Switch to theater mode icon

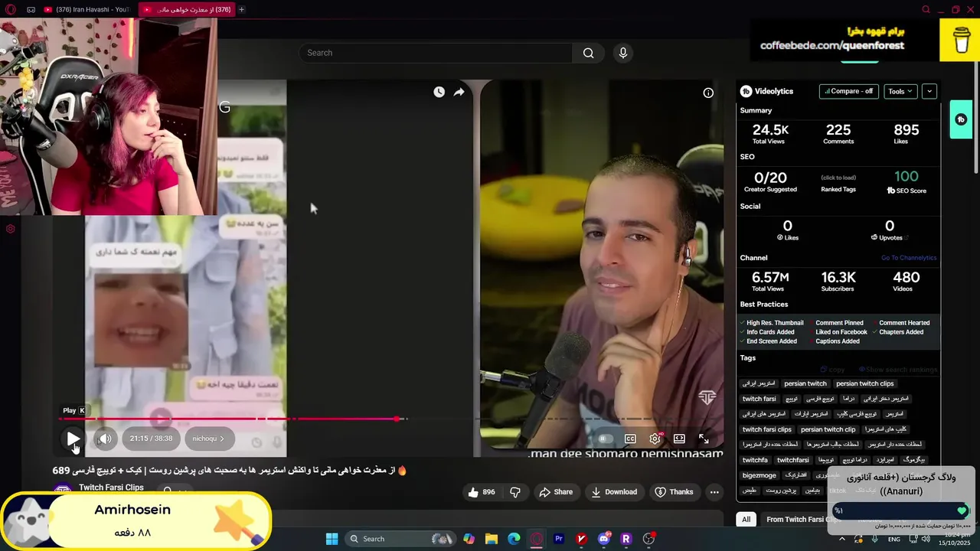point(679,439)
